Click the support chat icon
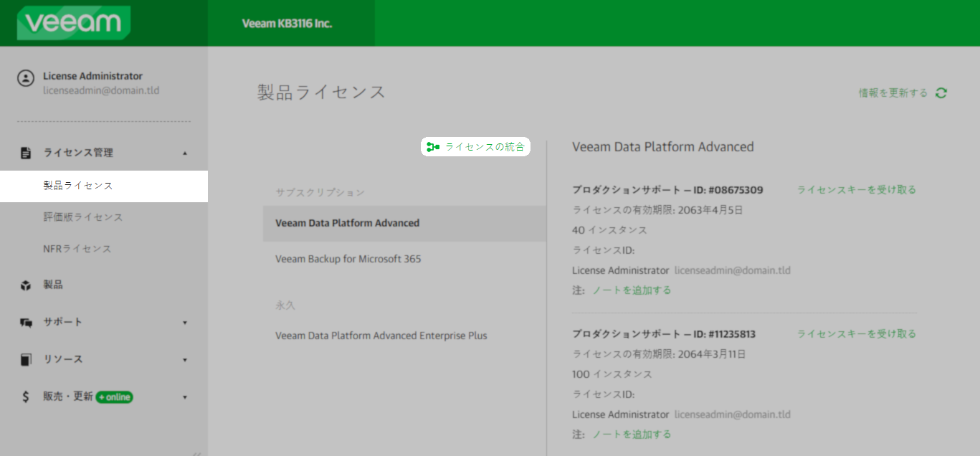Image resolution: width=980 pixels, height=456 pixels. coord(26,323)
